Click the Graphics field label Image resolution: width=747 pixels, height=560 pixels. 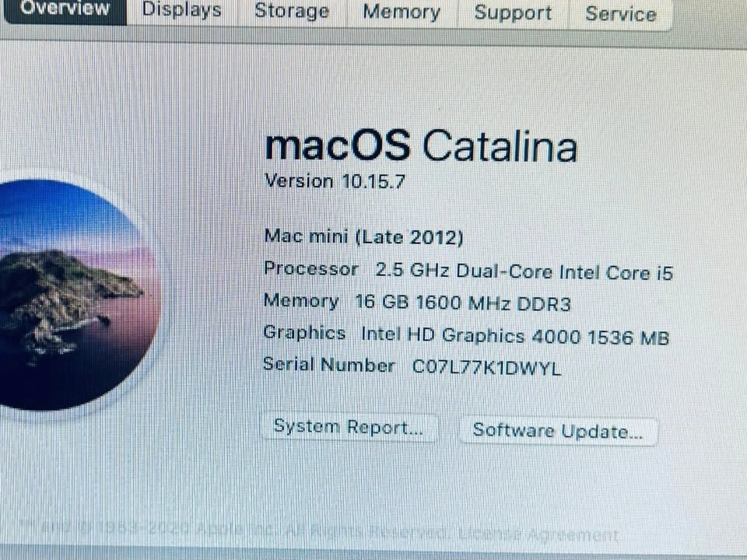(x=304, y=334)
